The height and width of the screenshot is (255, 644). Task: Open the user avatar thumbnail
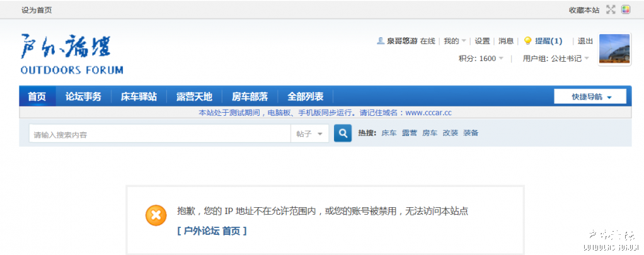tap(614, 49)
